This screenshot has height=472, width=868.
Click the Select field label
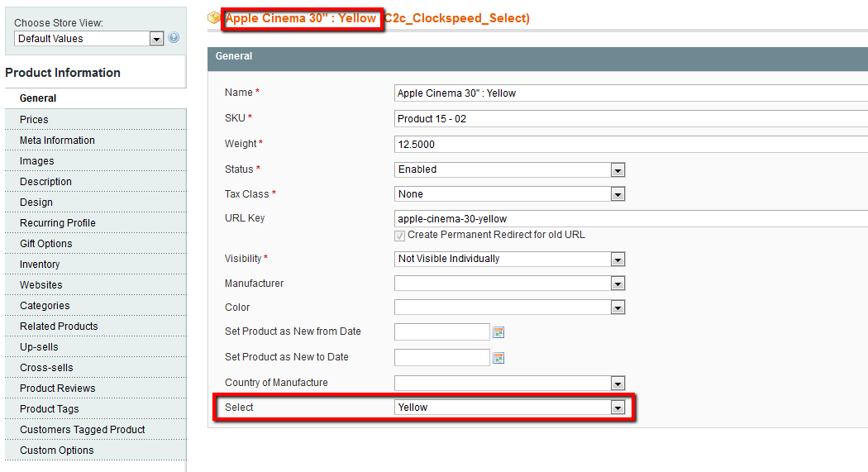point(239,408)
